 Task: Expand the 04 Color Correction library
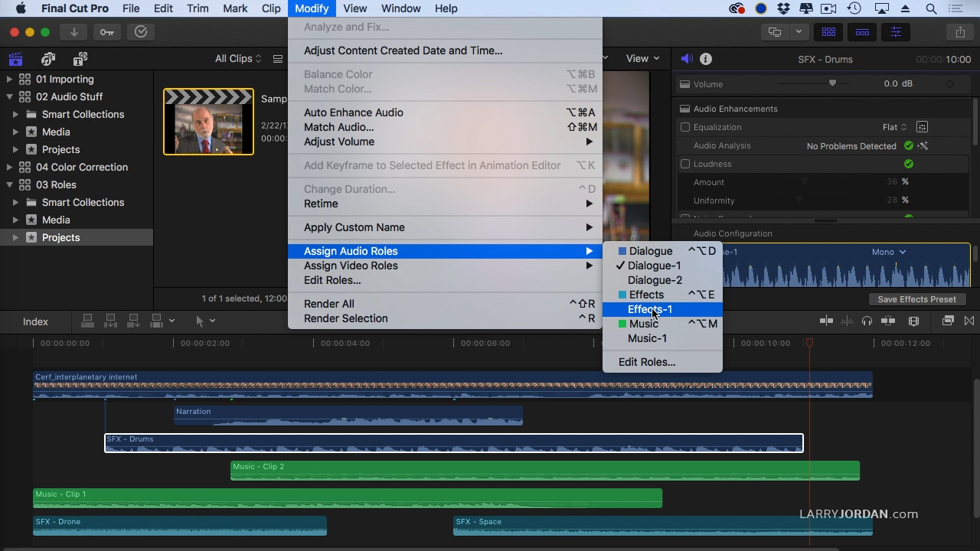pos(9,167)
